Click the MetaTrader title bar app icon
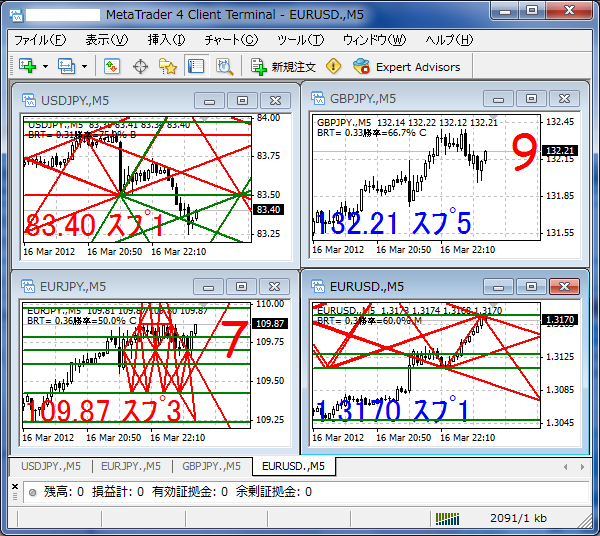The image size is (600, 536). [16, 16]
